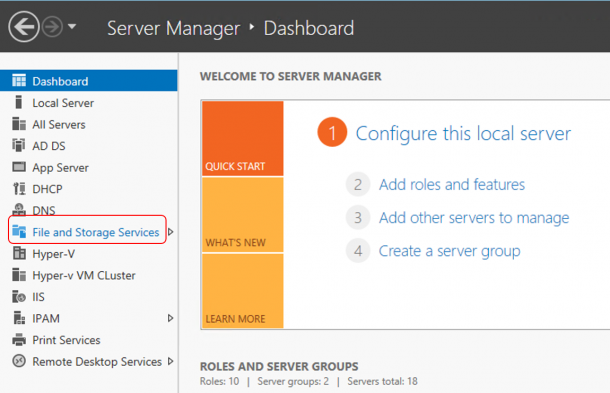The height and width of the screenshot is (393, 610).
Task: Expand the File and Storage Services submenu arrow
Action: tap(170, 232)
